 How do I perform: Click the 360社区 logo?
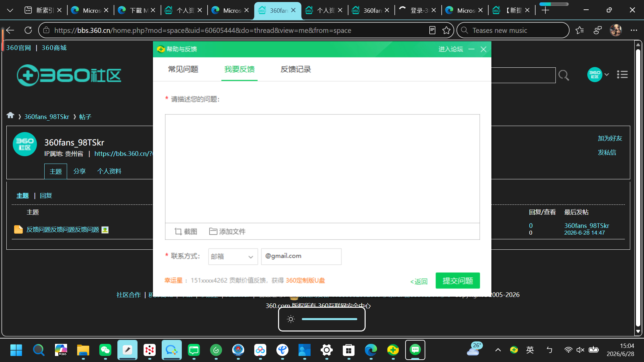(69, 75)
